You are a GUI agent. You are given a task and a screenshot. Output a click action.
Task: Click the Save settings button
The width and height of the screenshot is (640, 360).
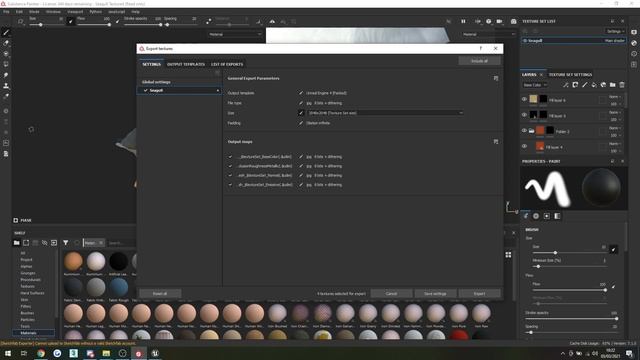(435, 293)
